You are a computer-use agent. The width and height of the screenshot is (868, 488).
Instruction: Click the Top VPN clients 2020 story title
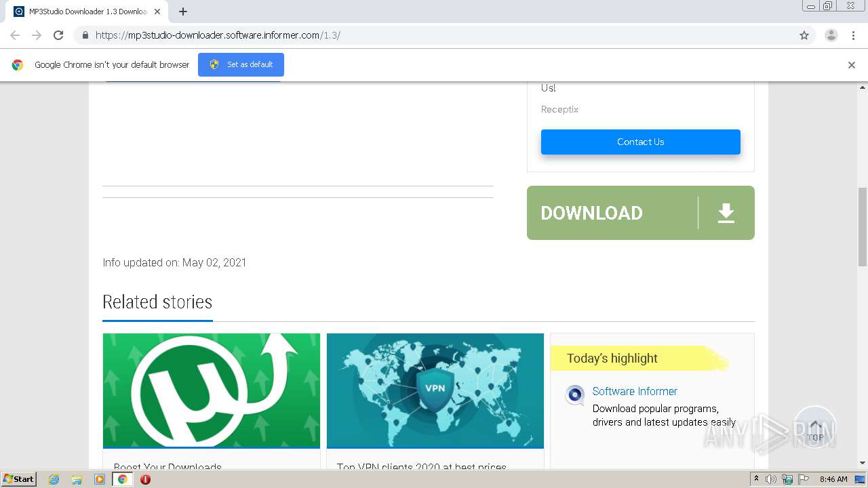point(422,467)
